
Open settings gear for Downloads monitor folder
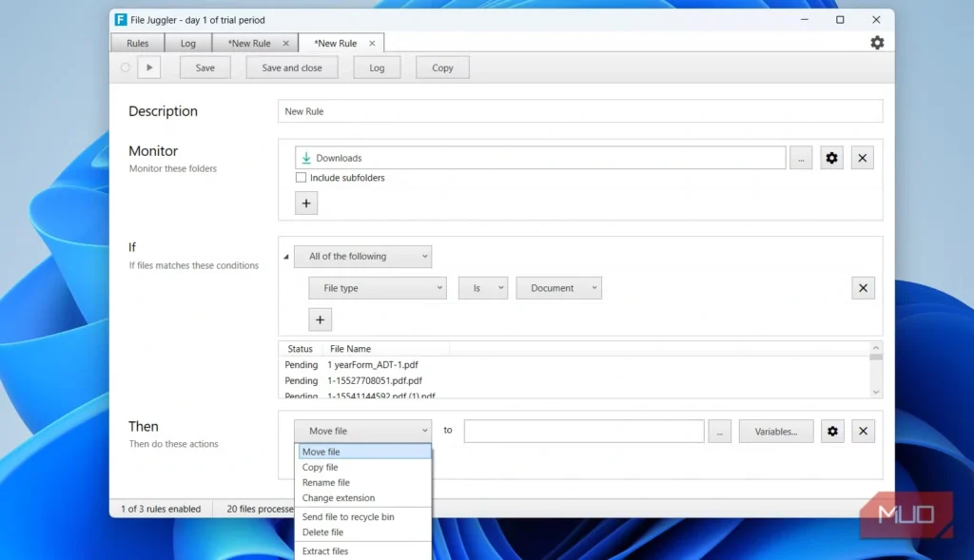coord(831,158)
